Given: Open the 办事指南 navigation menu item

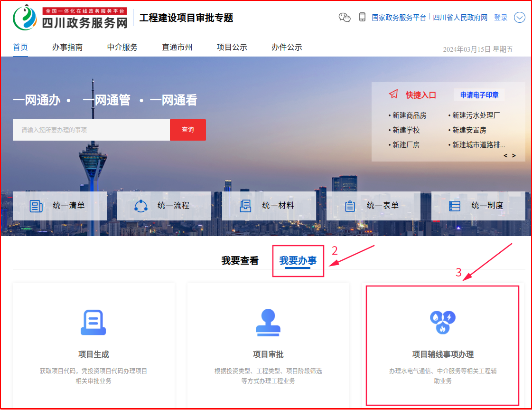Looking at the screenshot, I should pos(67,47).
